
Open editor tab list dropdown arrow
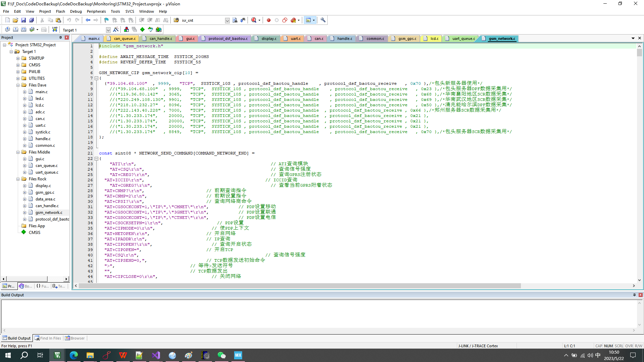tap(633, 38)
